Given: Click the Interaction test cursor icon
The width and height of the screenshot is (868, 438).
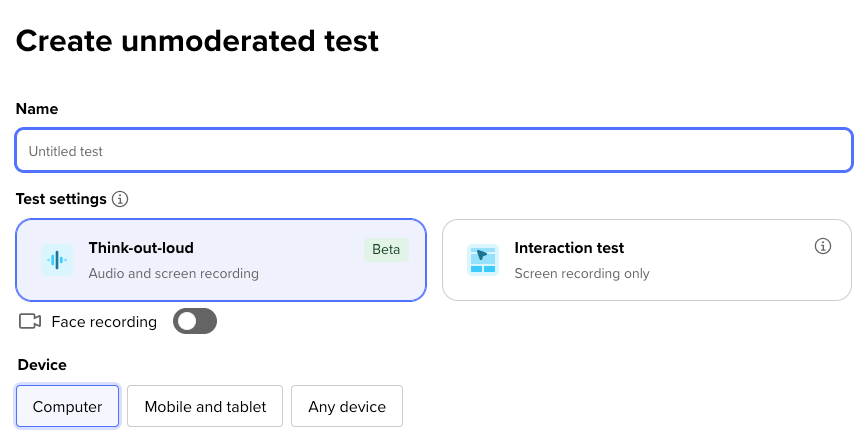Looking at the screenshot, I should pyautogui.click(x=483, y=260).
